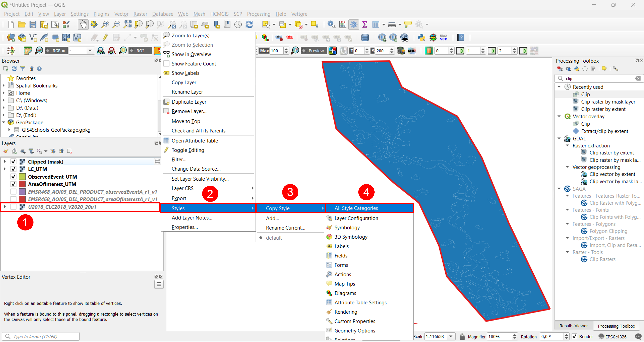Hide the AreaOfInterest_UTM layer
This screenshot has width=644, height=342.
13,184
